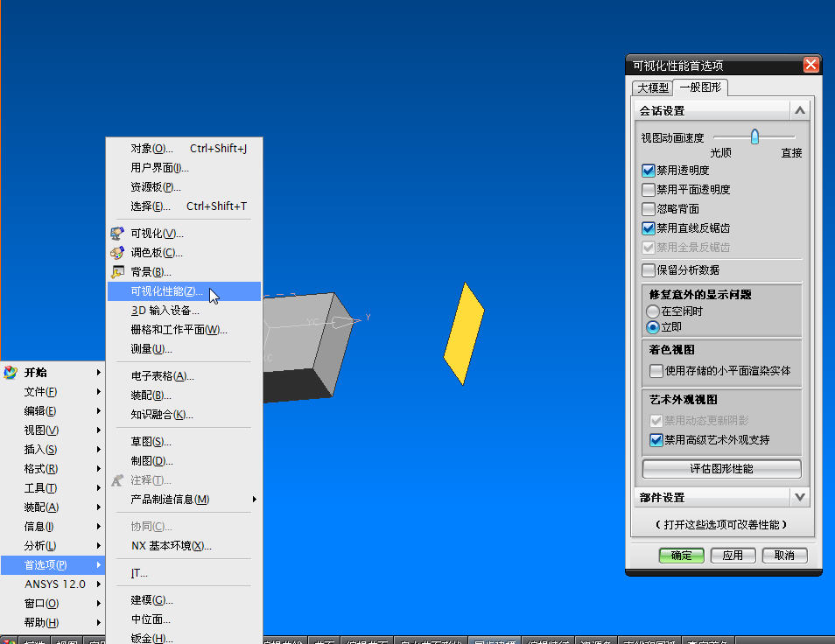Open the 格式(R) submenu
Viewport: 835px width, 644px height.
[x=53, y=468]
